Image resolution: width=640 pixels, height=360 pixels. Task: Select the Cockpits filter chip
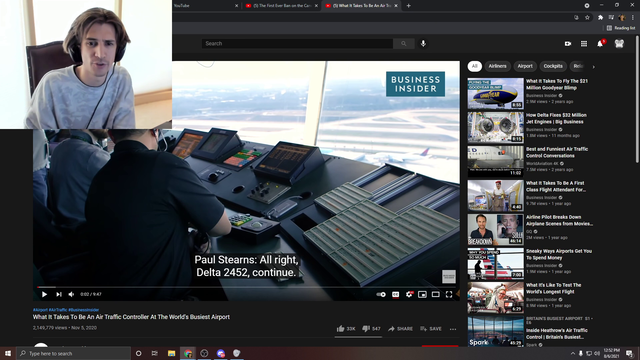pyautogui.click(x=553, y=66)
